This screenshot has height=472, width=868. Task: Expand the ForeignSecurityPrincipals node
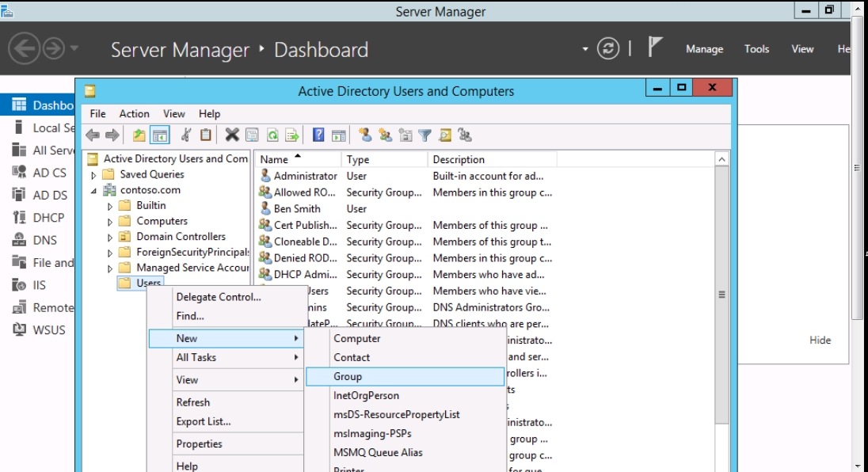(x=109, y=253)
